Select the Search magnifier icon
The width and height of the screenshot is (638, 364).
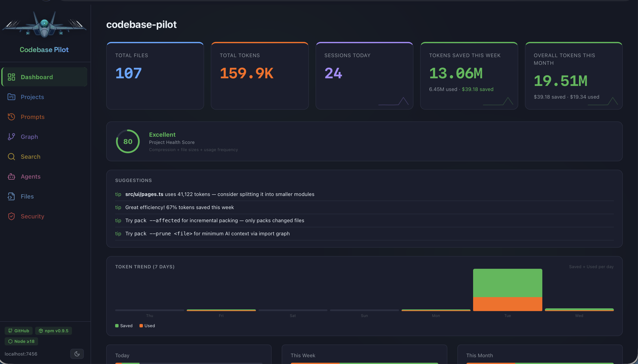[x=11, y=157]
